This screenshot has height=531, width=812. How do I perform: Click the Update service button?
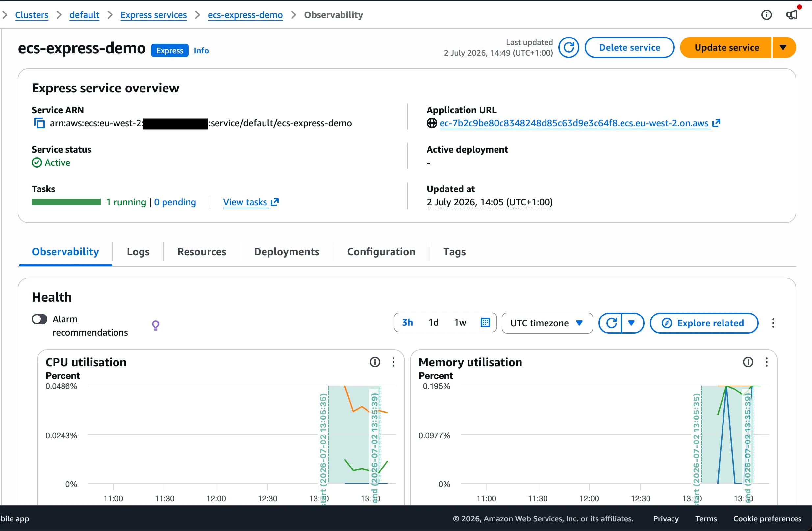[x=726, y=47]
